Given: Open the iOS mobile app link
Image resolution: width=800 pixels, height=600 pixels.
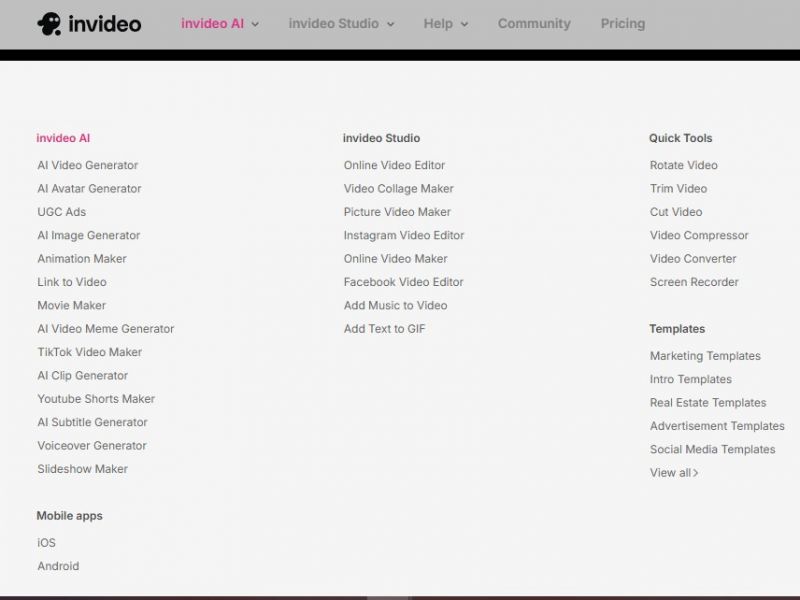Looking at the screenshot, I should (46, 543).
